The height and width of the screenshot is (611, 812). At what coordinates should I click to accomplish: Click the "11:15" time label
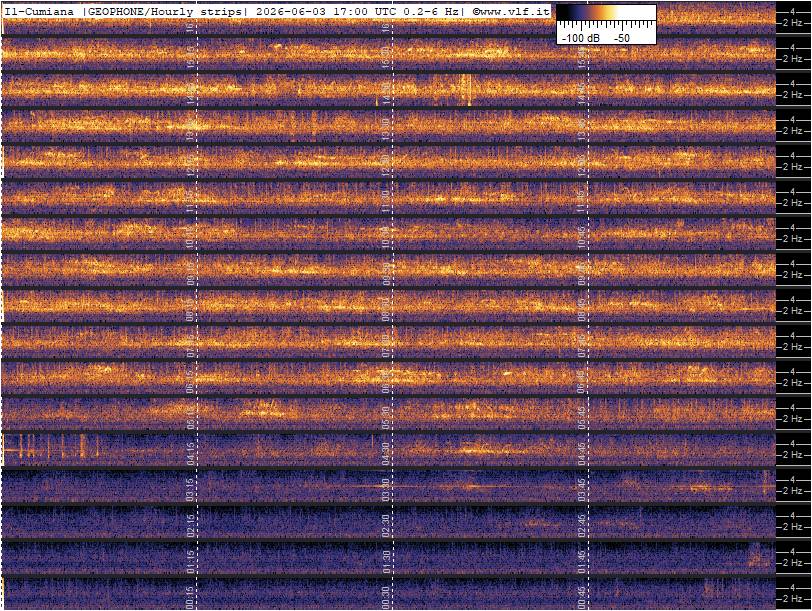pos(190,202)
